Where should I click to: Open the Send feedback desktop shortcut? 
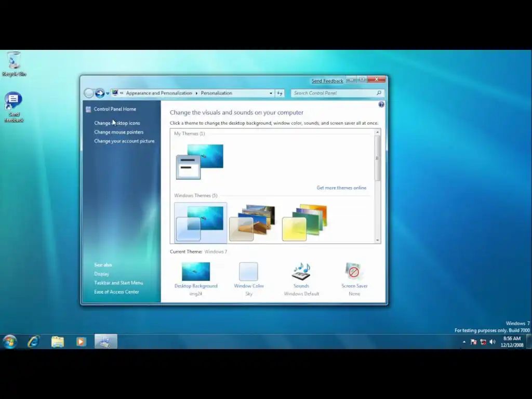coord(14,107)
